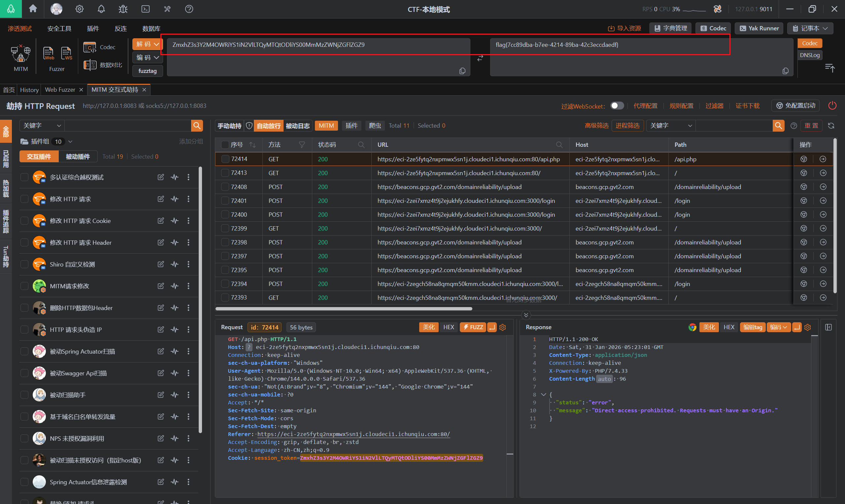Check the MITM请求修改 plugin checkbox
This screenshot has width=845, height=504.
24,286
